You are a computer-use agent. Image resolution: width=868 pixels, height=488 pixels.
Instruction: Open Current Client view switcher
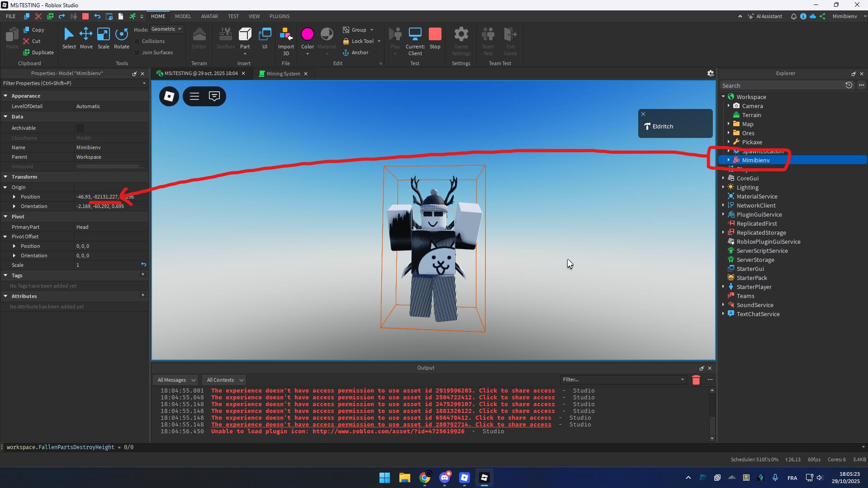415,41
